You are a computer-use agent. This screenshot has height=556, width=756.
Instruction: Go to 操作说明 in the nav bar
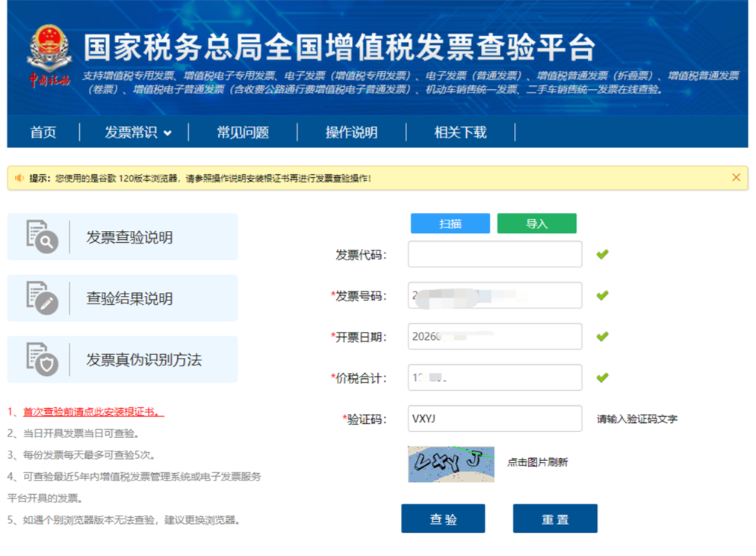coord(352,132)
